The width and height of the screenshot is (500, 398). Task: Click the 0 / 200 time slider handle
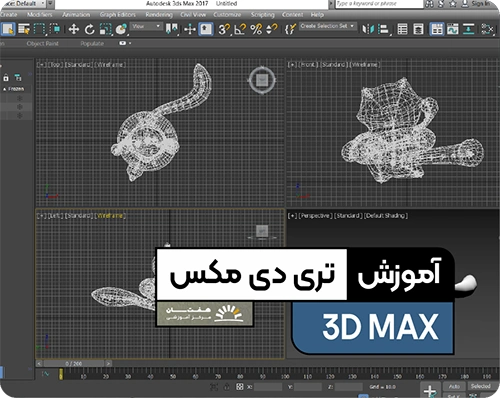point(74,363)
